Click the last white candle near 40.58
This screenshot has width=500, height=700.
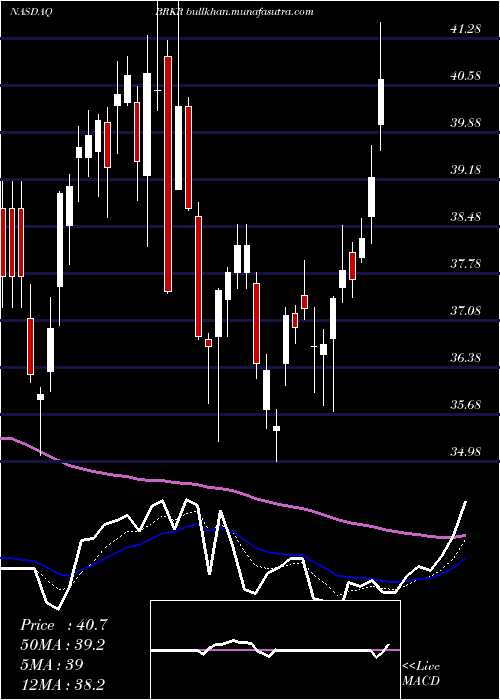click(x=381, y=102)
